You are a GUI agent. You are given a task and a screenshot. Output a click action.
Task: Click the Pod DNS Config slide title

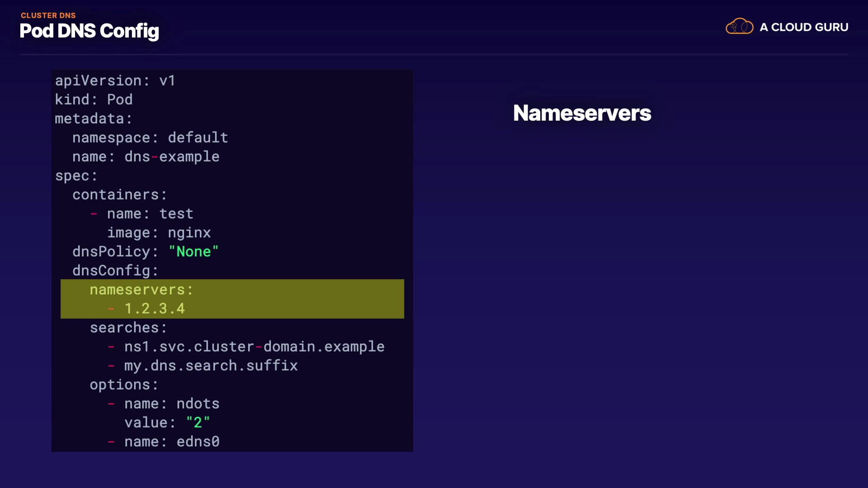click(x=89, y=31)
